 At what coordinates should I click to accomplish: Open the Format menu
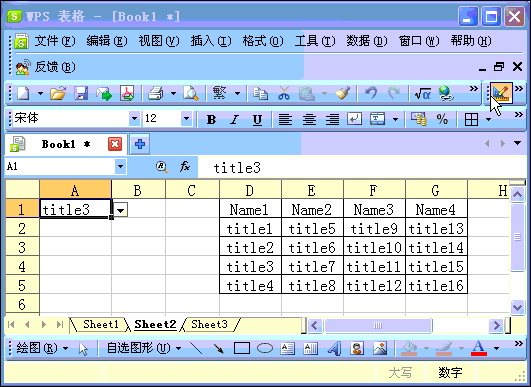click(x=262, y=41)
